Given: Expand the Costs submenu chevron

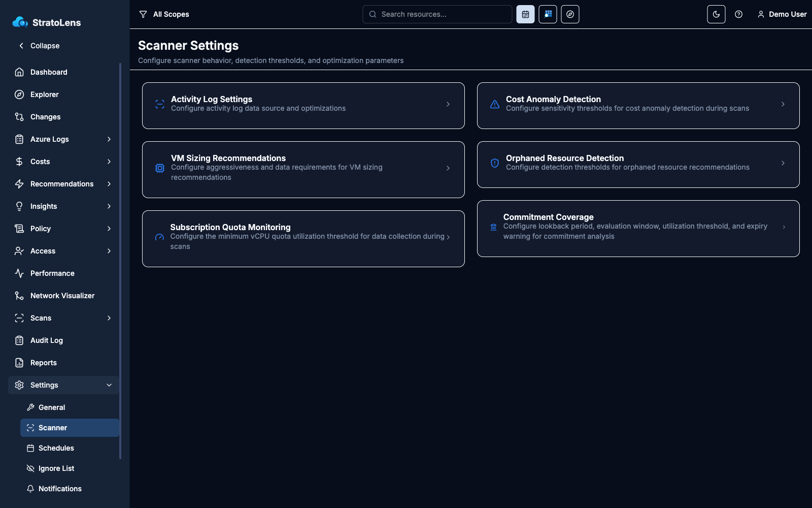Looking at the screenshot, I should point(109,162).
